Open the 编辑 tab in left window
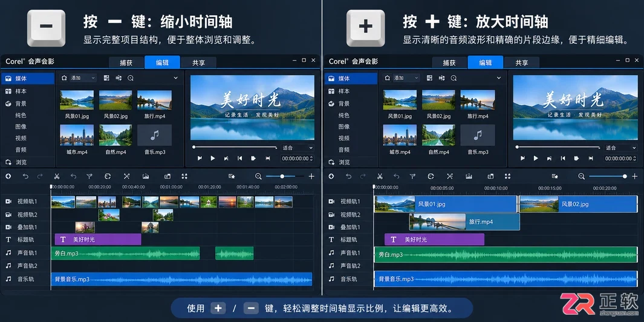The height and width of the screenshot is (322, 644). 162,62
